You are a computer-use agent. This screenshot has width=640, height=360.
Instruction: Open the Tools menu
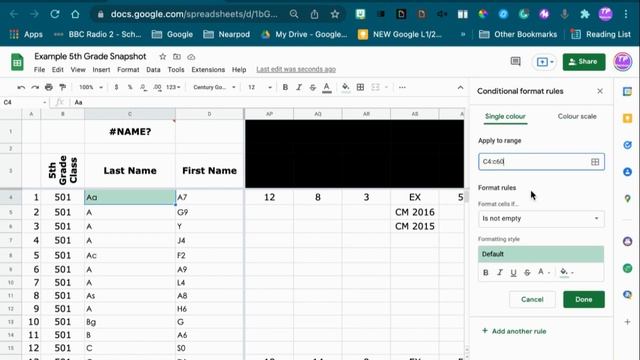coord(176,70)
